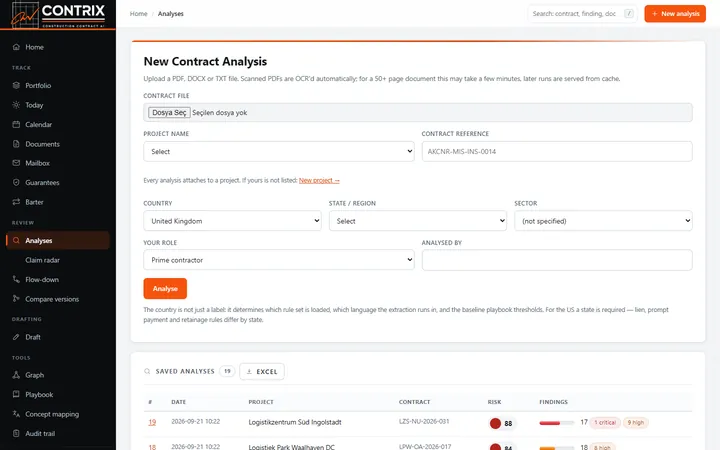Open Guarantees via its shield icon

16,182
